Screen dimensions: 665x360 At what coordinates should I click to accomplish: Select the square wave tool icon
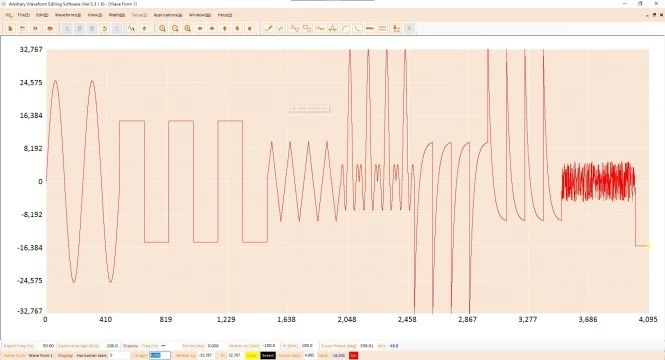pos(307,28)
